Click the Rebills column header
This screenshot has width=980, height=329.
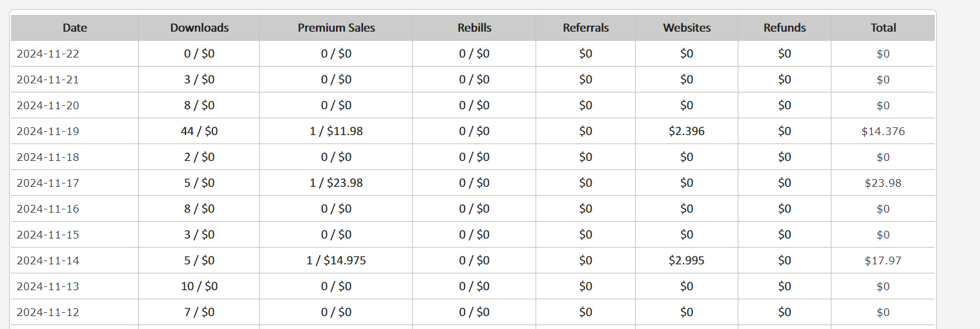point(474,28)
